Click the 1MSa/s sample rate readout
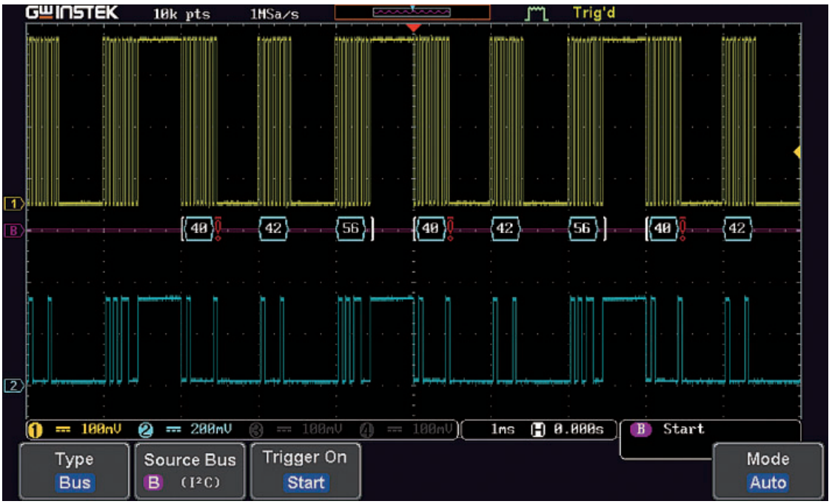Image resolution: width=832 pixels, height=504 pixels. 276,14
